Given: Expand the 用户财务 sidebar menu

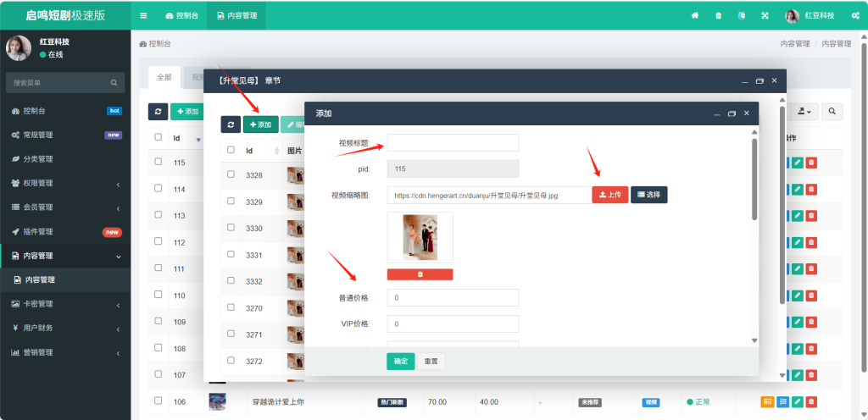Looking at the screenshot, I should (x=64, y=328).
